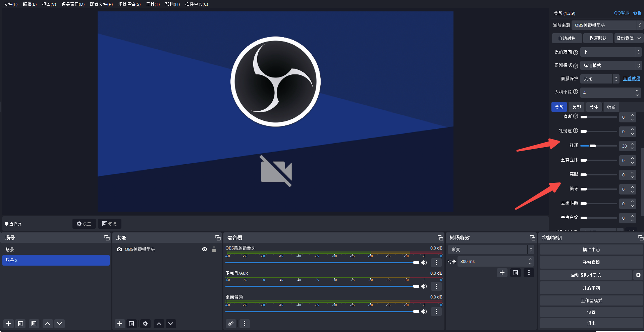
Task: Switch to 美型 tab
Action: (x=577, y=107)
